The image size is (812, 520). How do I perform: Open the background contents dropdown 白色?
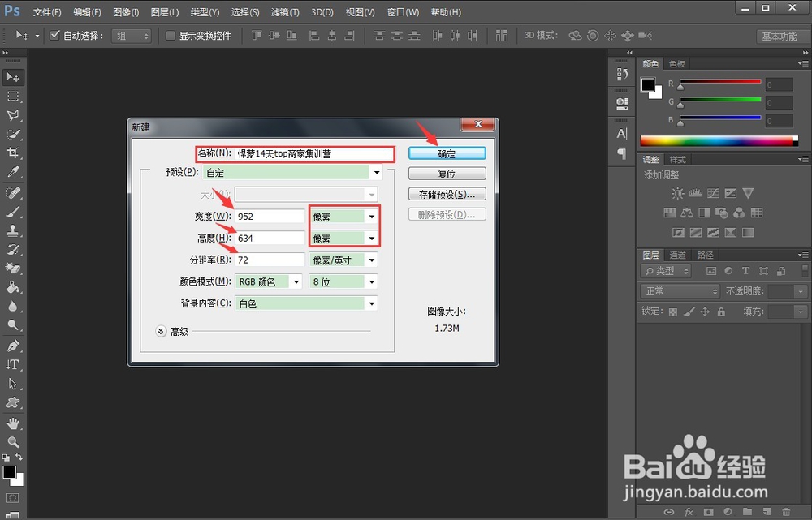pos(306,303)
